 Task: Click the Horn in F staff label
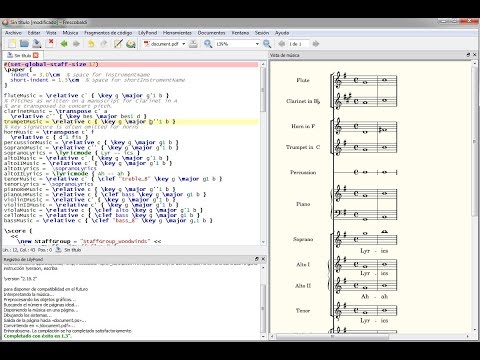coord(303,126)
